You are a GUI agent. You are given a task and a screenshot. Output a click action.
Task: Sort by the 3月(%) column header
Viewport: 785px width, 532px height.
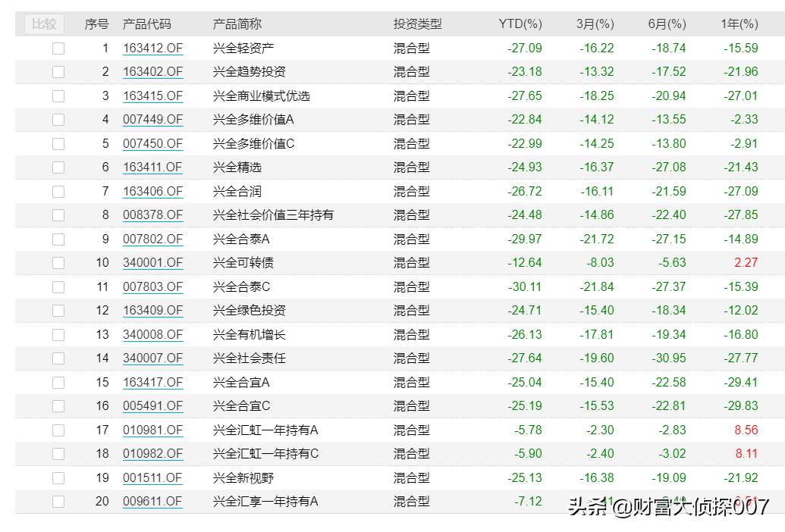click(x=595, y=24)
